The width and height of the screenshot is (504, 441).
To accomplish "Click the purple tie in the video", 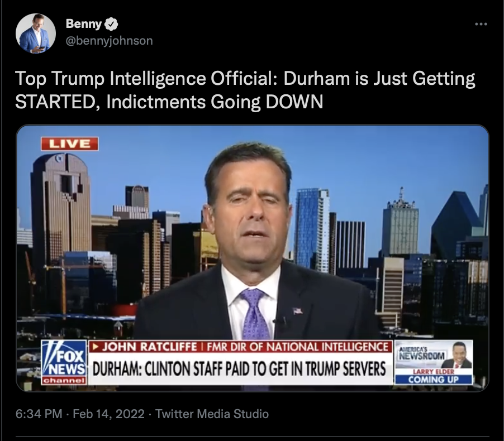I will (255, 314).
